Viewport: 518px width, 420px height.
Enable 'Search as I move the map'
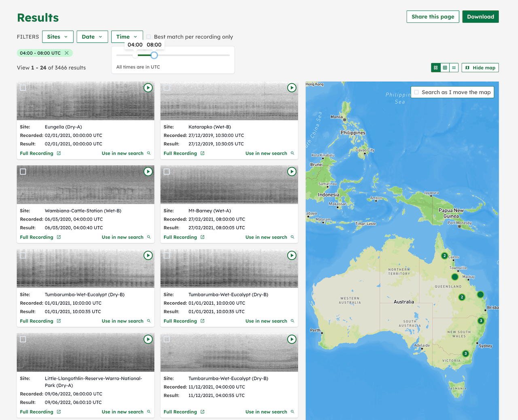point(416,92)
